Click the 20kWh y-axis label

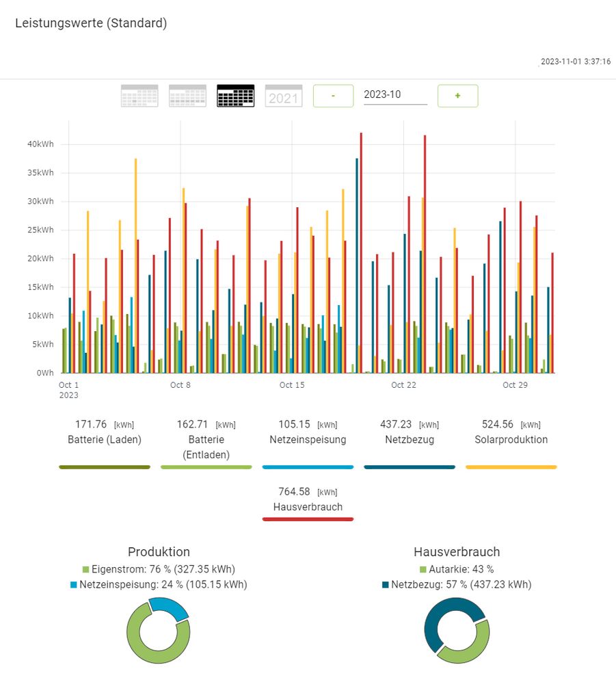coord(40,259)
